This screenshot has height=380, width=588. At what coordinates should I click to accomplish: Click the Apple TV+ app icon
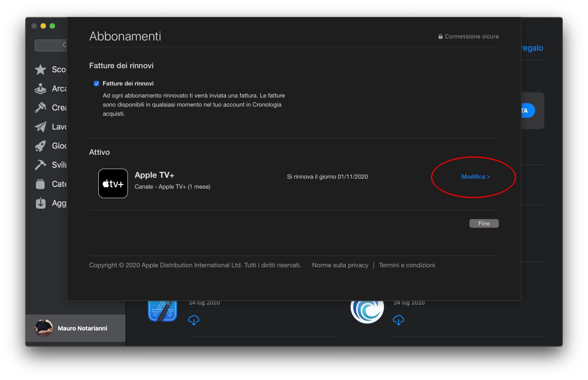(x=113, y=183)
